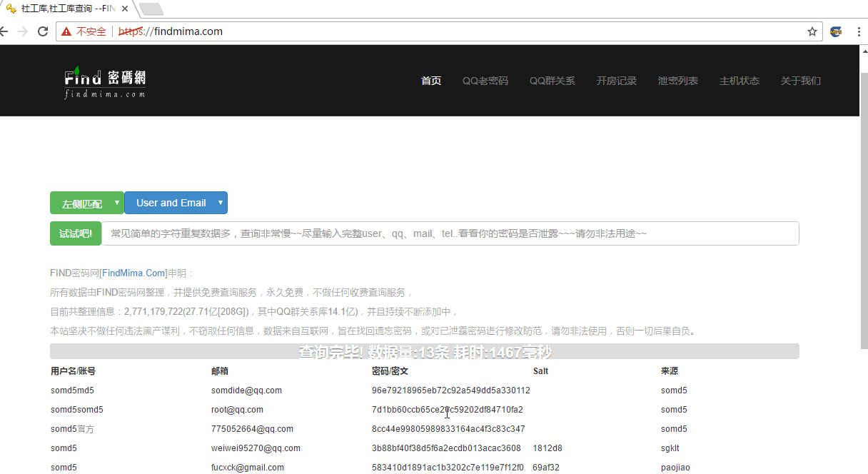Open the 主机状态 navigation item
868x474 pixels.
740,81
